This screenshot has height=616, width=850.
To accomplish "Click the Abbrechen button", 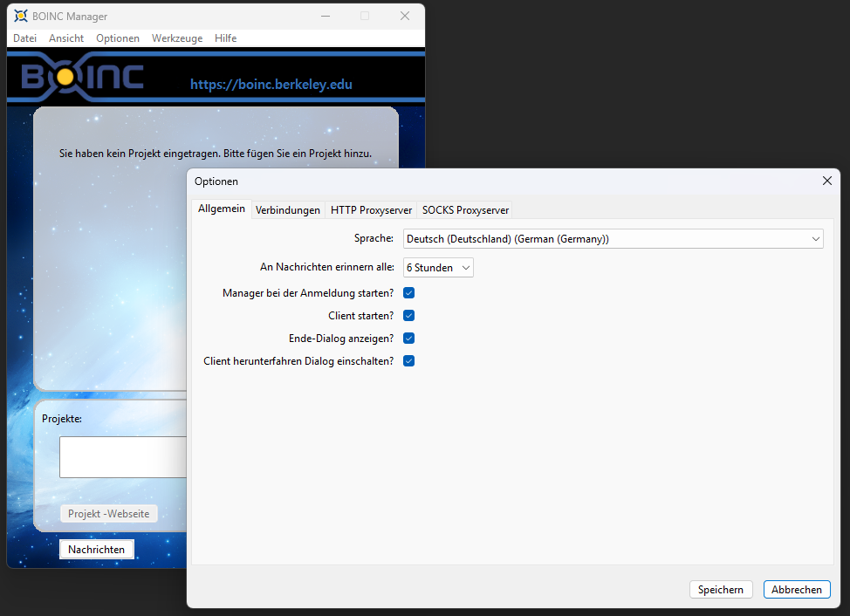I will 797,590.
